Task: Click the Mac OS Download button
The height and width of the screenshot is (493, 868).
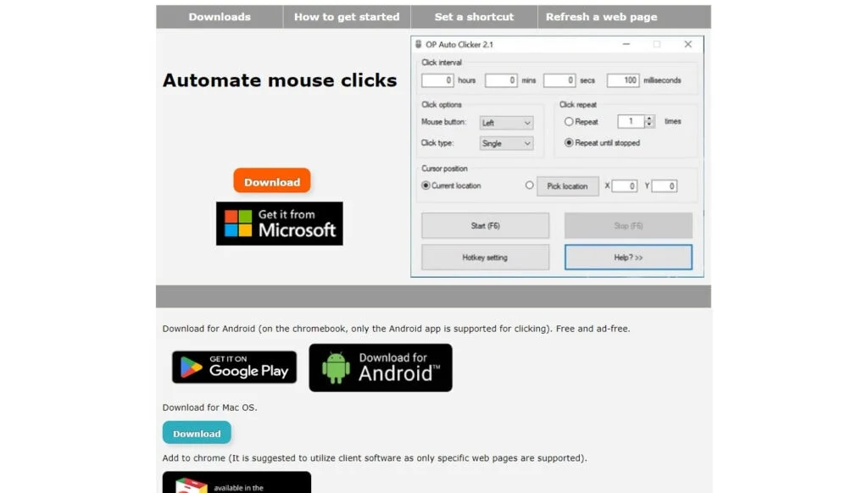Action: [197, 433]
